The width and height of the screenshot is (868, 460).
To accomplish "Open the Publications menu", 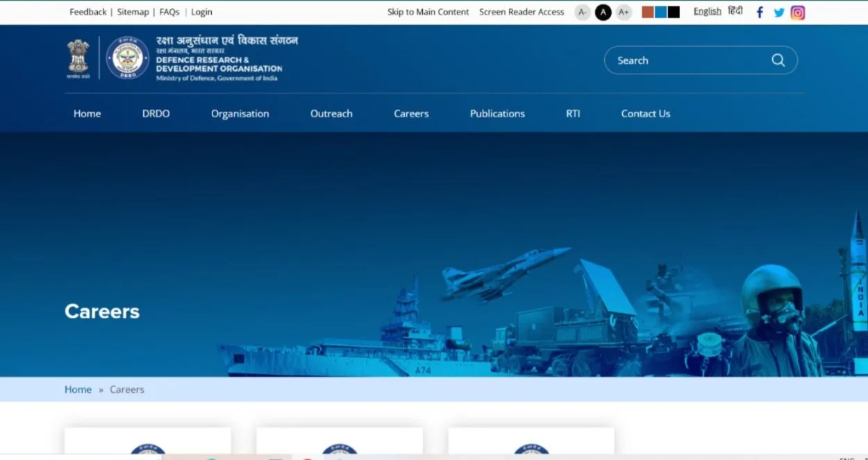I will [x=497, y=114].
